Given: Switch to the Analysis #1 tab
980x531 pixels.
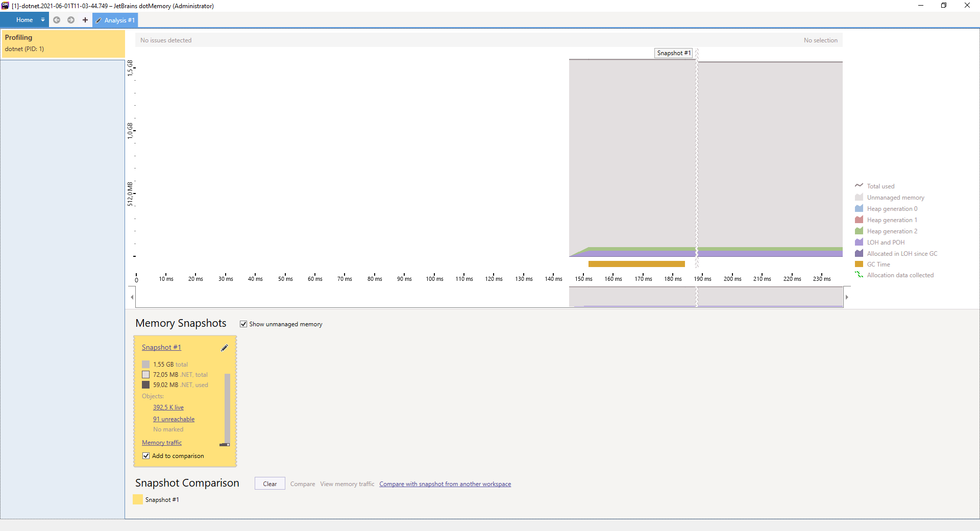Looking at the screenshot, I should 115,20.
